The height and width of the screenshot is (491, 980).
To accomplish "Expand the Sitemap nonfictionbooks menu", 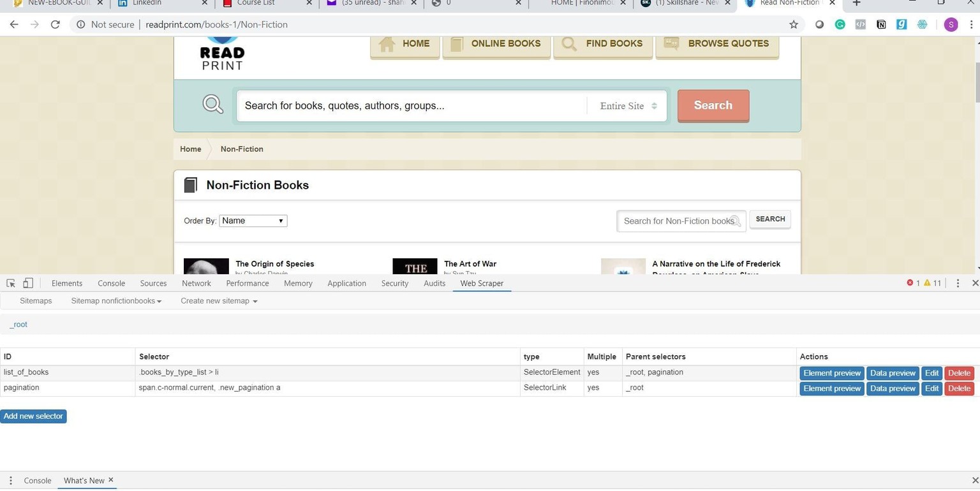I will (x=116, y=301).
